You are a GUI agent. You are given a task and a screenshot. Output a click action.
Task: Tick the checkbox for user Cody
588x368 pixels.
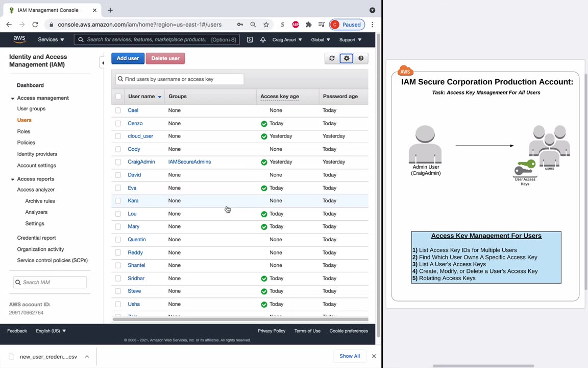118,149
